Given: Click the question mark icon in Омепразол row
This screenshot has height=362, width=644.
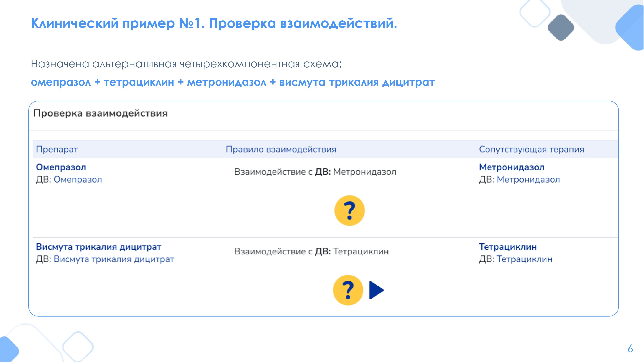Looking at the screenshot, I should pos(350,211).
